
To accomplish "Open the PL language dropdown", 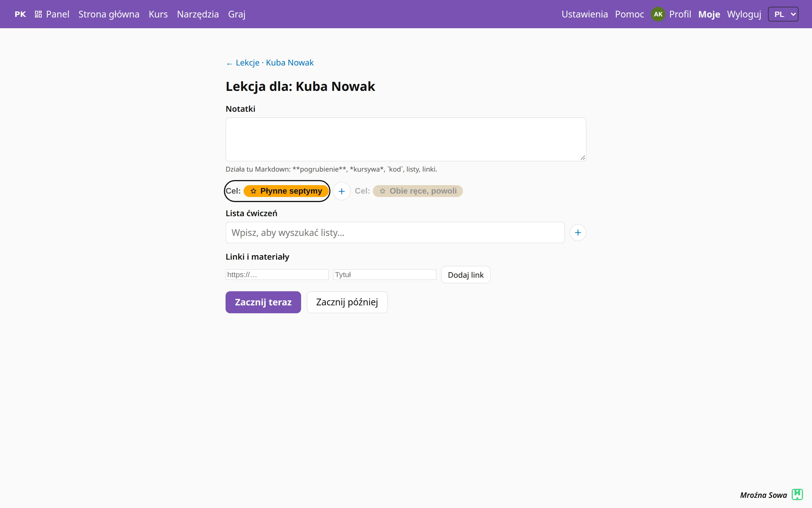I will click(783, 14).
